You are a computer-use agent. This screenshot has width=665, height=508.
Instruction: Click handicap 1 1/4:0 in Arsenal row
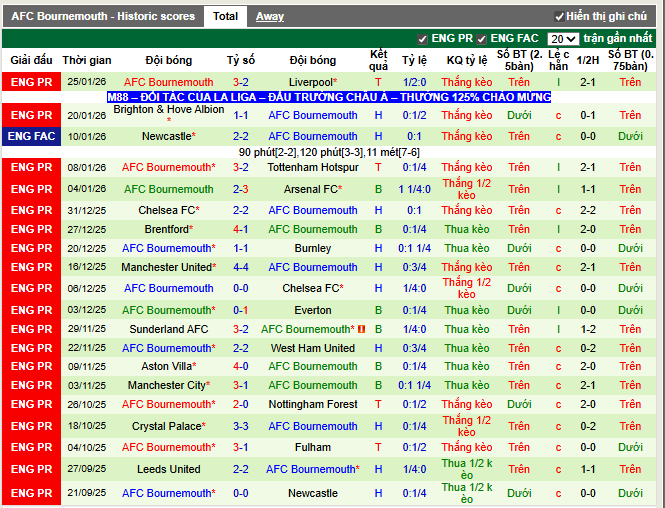[x=414, y=189]
